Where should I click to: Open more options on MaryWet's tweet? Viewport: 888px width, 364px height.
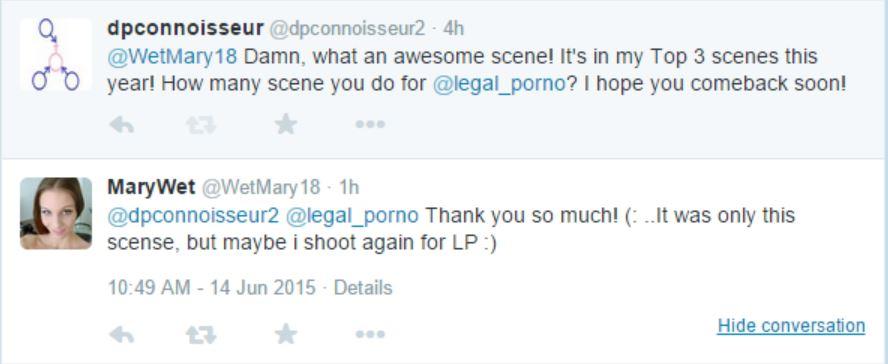[x=370, y=335]
